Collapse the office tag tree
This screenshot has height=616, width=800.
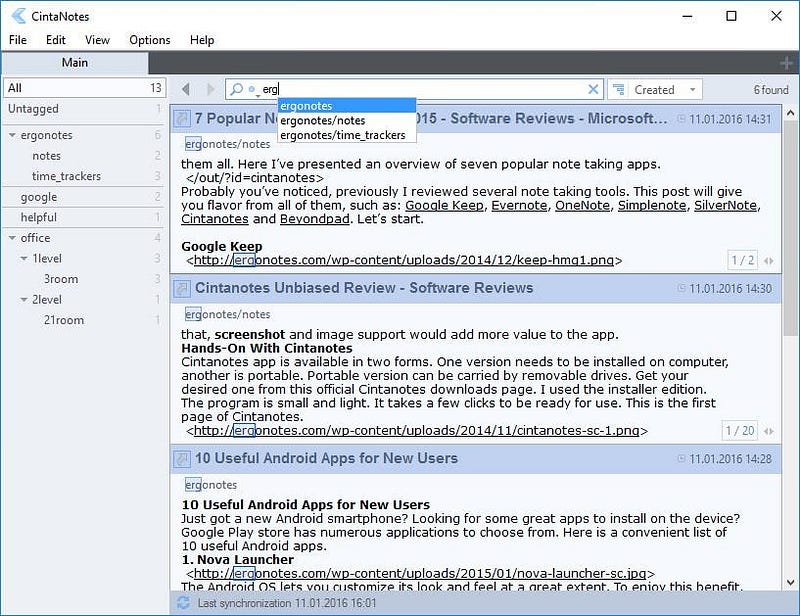tap(12, 238)
